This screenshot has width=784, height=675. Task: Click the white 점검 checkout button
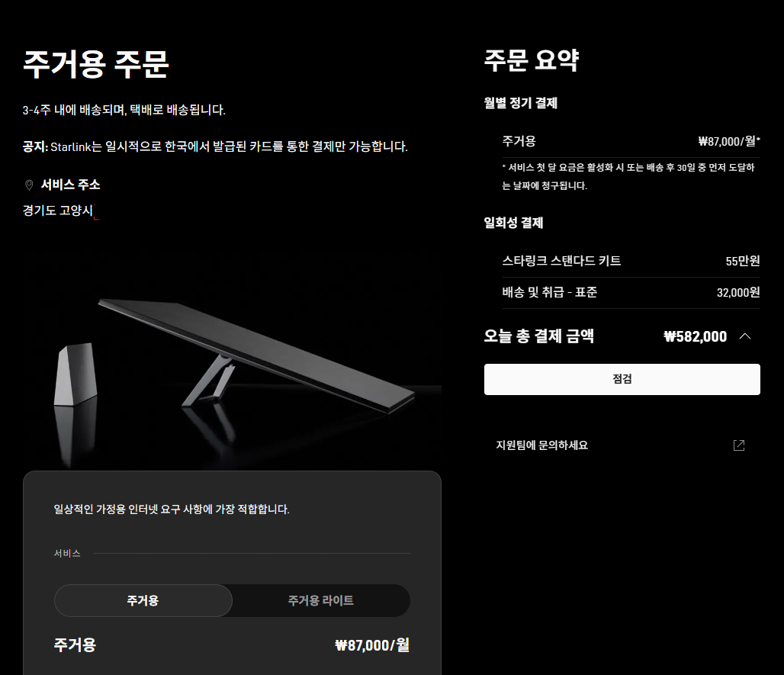pyautogui.click(x=622, y=380)
